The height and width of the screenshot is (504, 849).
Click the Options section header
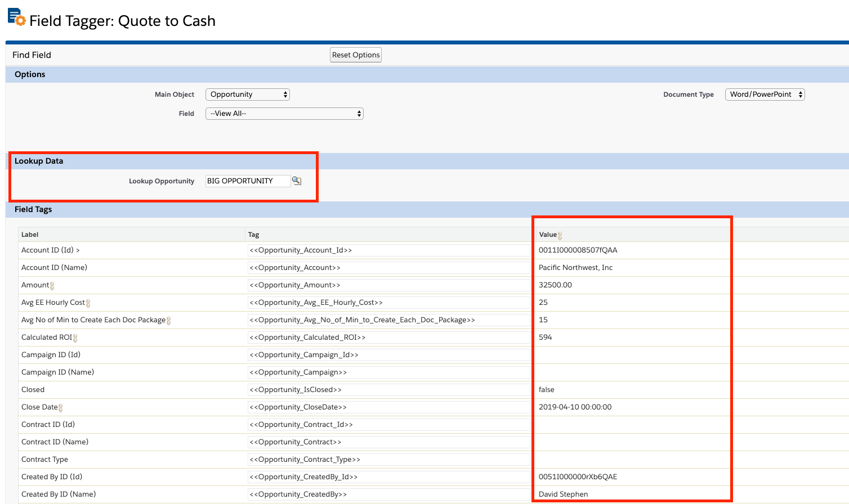click(x=30, y=74)
